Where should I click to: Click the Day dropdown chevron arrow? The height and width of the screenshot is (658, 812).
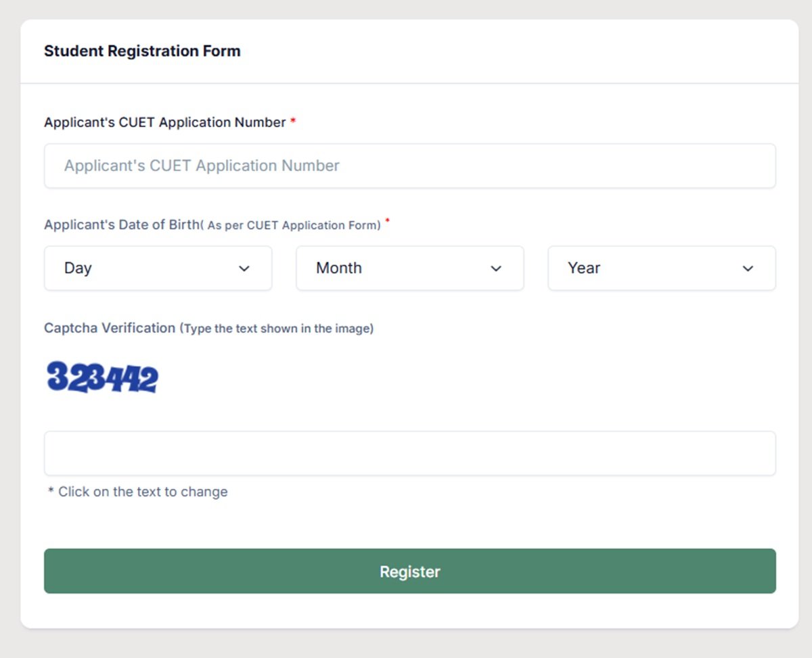point(244,268)
